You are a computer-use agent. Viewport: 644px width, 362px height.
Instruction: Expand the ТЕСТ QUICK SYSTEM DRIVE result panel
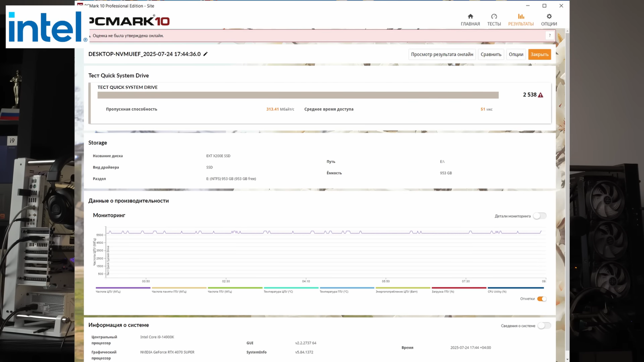pos(128,87)
